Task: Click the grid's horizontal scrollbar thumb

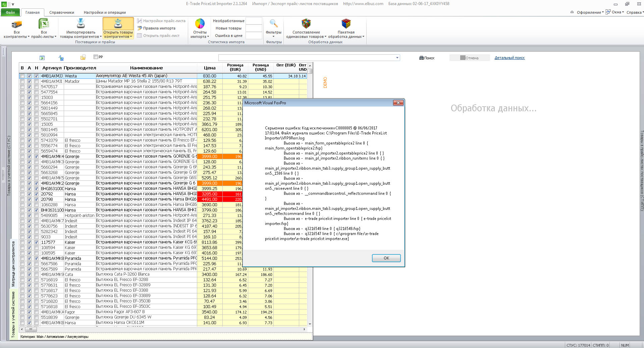Action: point(30,329)
